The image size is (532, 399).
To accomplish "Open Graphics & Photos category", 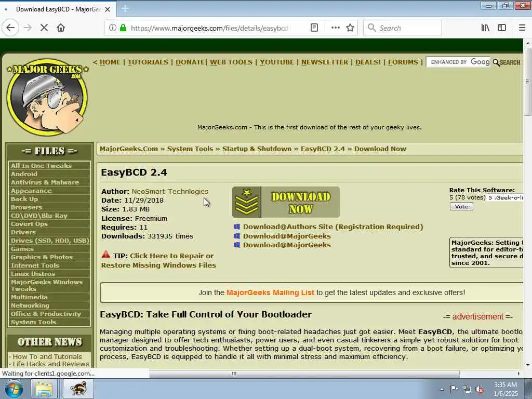I will 42,257.
